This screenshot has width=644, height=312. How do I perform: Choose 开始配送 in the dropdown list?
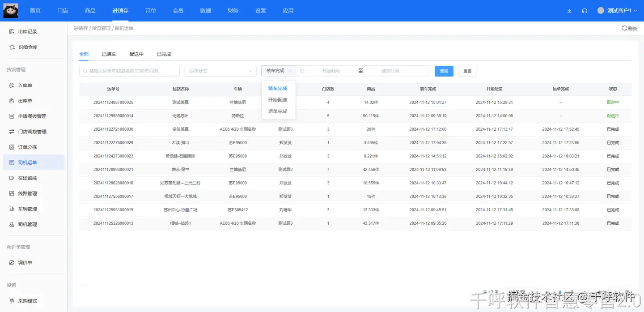click(278, 100)
